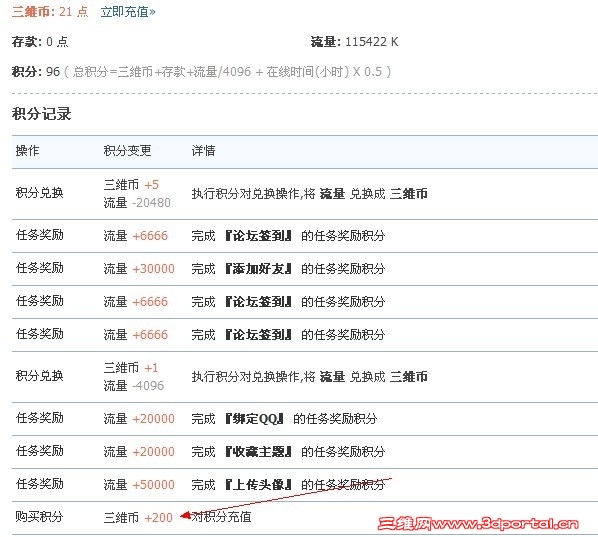598x537 pixels.
Task: Click the 『添加好友』 task name
Action: [x=258, y=269]
